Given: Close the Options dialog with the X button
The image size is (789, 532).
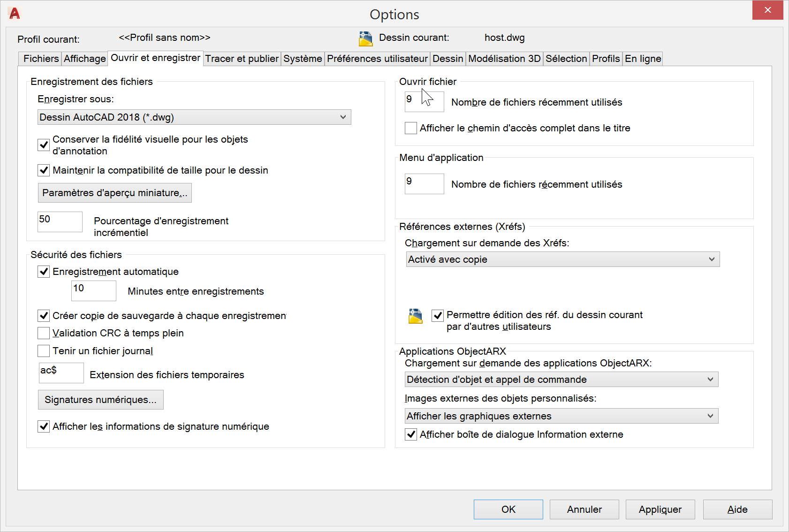Looking at the screenshot, I should [x=767, y=10].
